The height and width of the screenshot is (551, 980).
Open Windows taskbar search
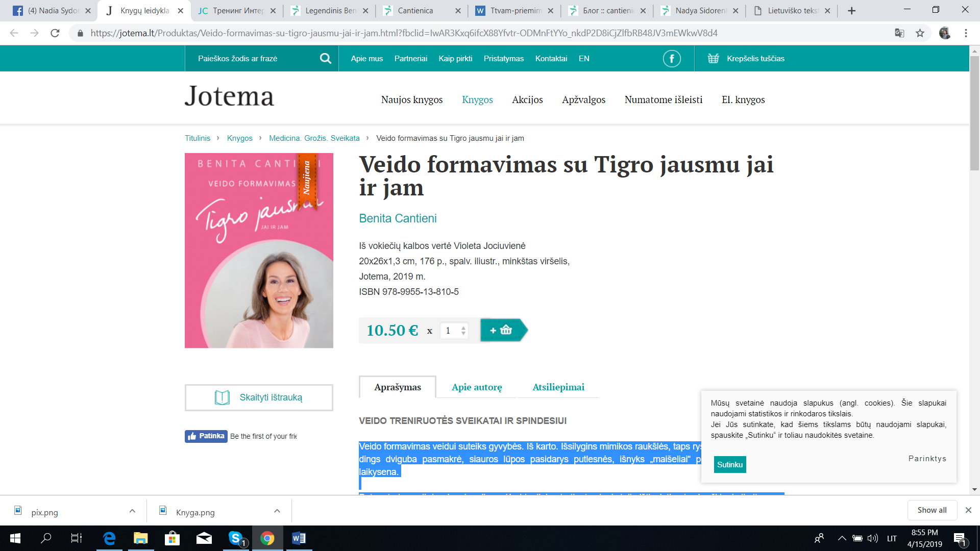(46, 538)
